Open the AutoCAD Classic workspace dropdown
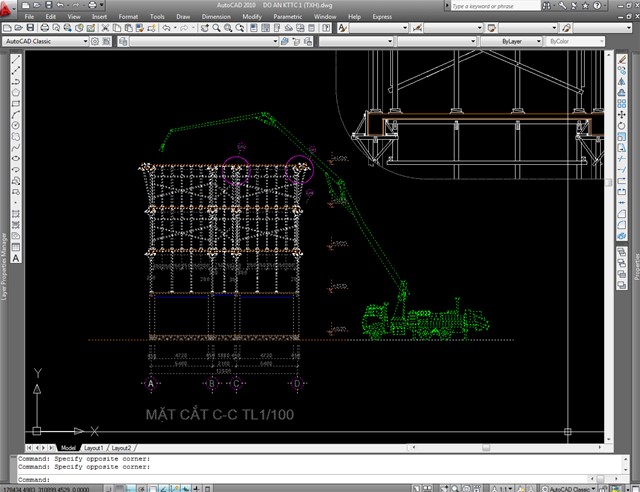 pyautogui.click(x=45, y=41)
